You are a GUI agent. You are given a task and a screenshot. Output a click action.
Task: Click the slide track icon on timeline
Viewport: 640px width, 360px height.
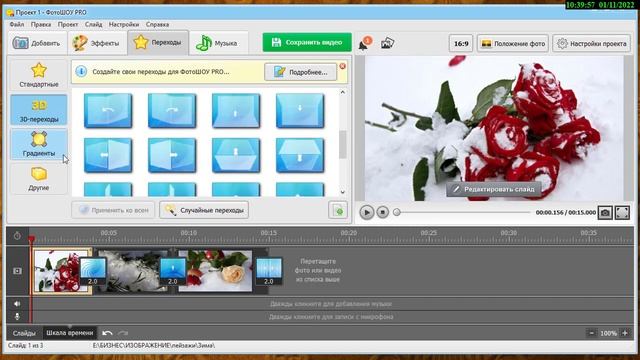tap(17, 271)
